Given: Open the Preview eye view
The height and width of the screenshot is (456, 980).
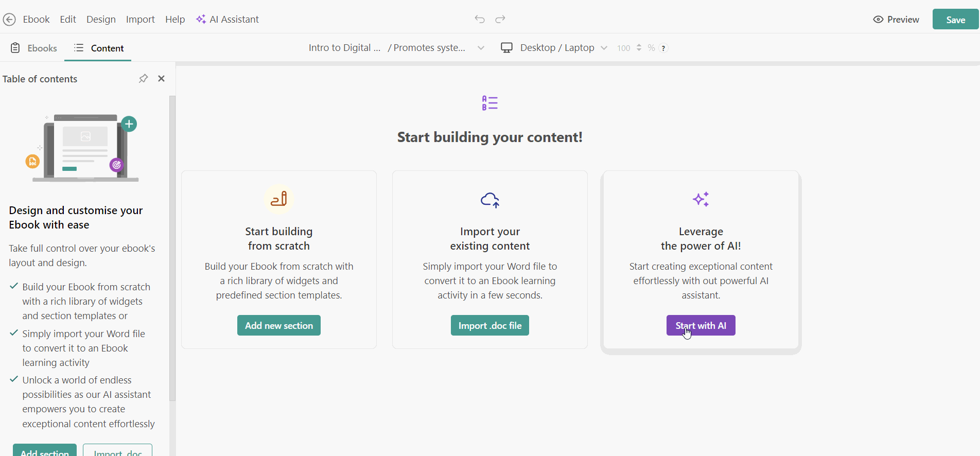Looking at the screenshot, I should (x=896, y=20).
